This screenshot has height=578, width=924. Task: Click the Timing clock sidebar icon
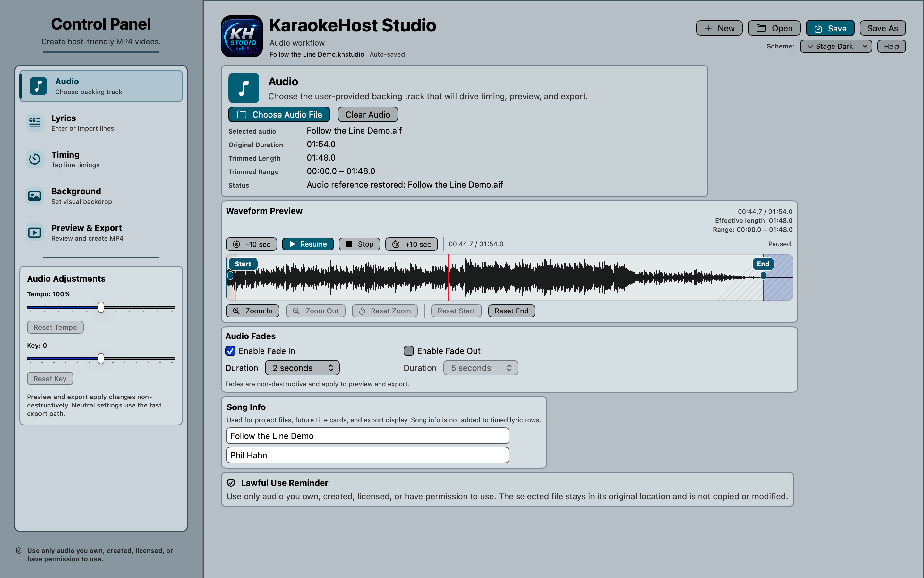tap(35, 159)
